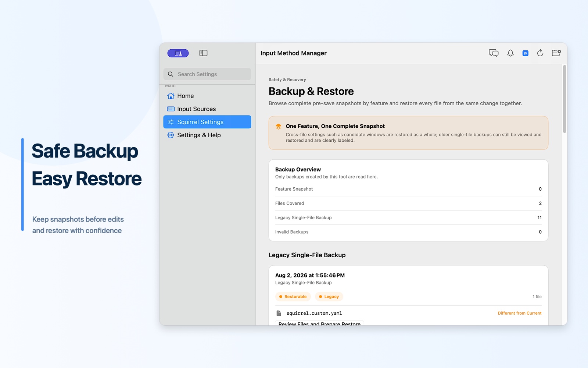Click the One Feature, One Complete Snapshot title

point(335,126)
